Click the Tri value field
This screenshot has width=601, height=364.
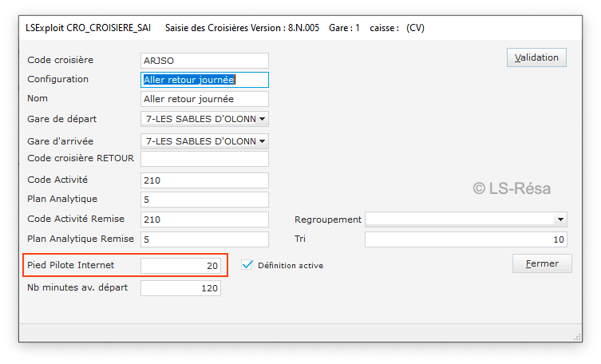(465, 239)
